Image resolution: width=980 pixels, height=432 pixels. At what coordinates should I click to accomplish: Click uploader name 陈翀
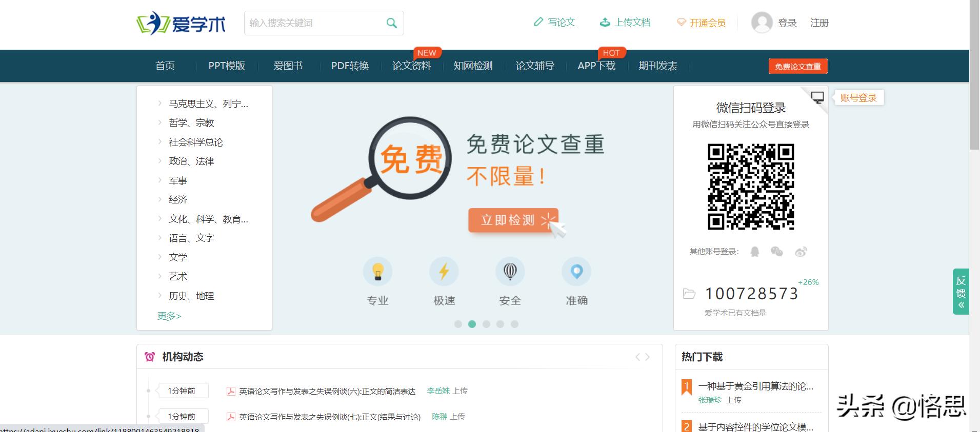coord(439,416)
